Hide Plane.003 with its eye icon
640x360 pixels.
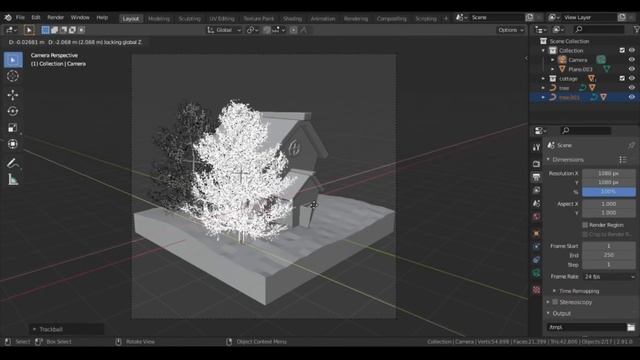[x=632, y=69]
